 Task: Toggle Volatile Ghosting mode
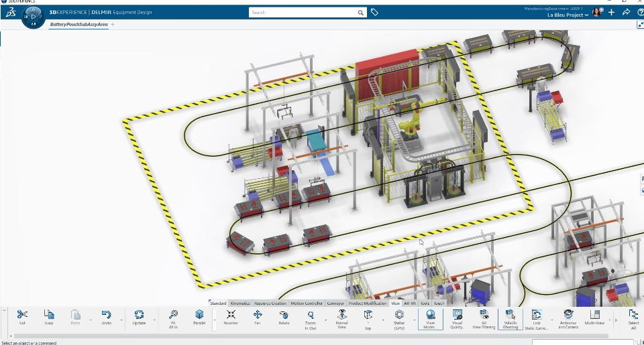click(x=510, y=319)
